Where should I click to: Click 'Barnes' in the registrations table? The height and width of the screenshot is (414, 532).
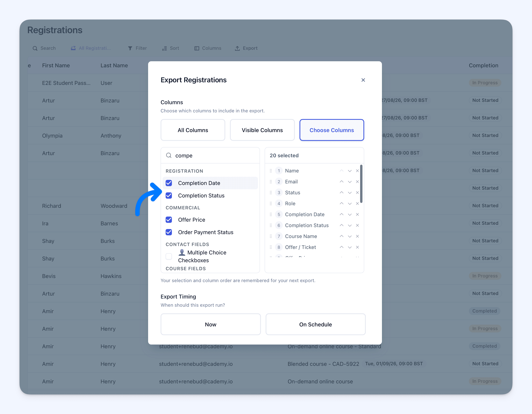click(x=109, y=223)
